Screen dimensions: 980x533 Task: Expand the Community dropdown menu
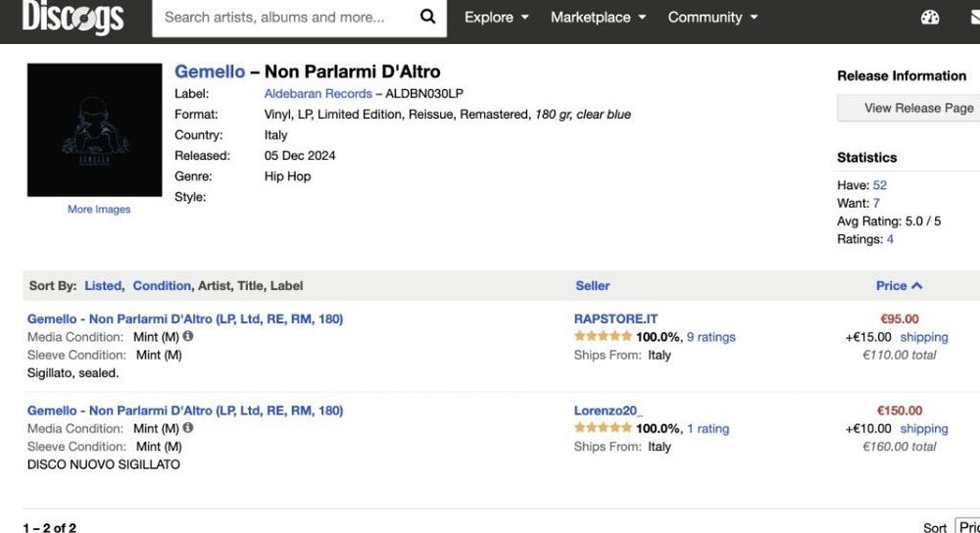712,18
